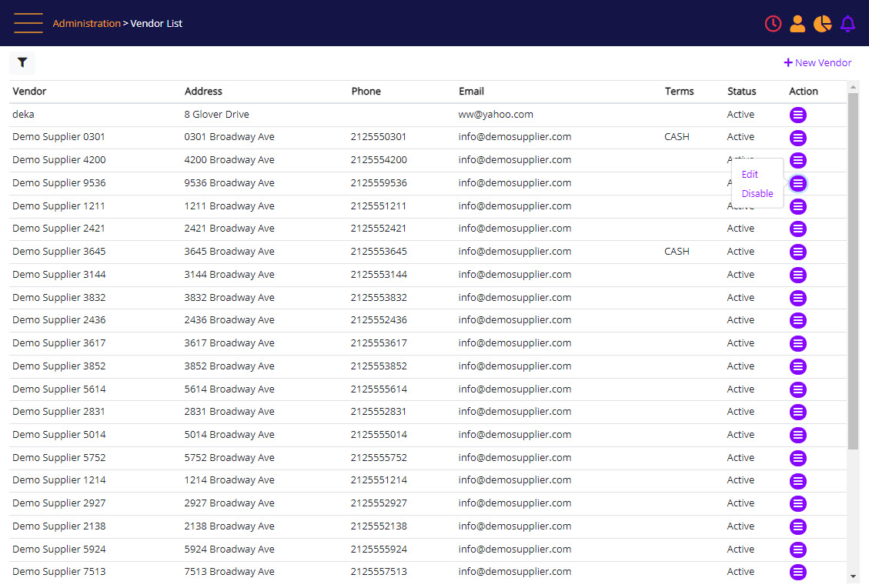Viewport: 869px width, 588px height.
Task: Click email for Demo Supplier 5614
Action: (x=515, y=389)
